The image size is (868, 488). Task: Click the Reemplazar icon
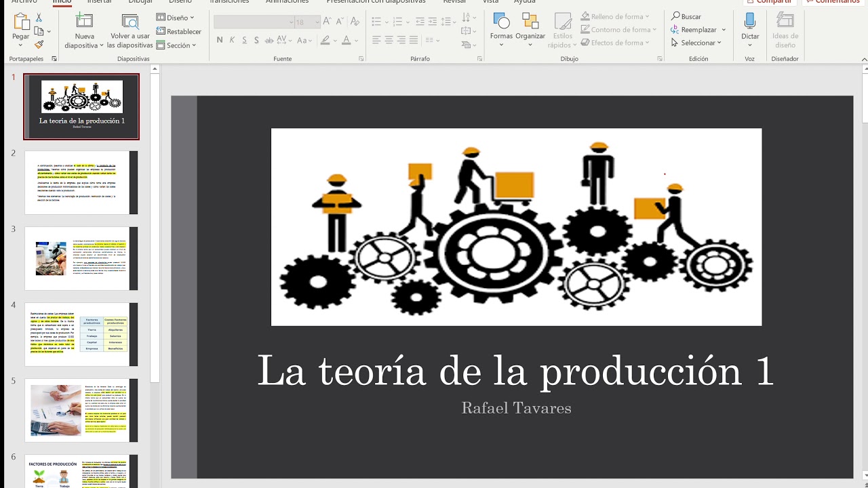[x=675, y=30]
